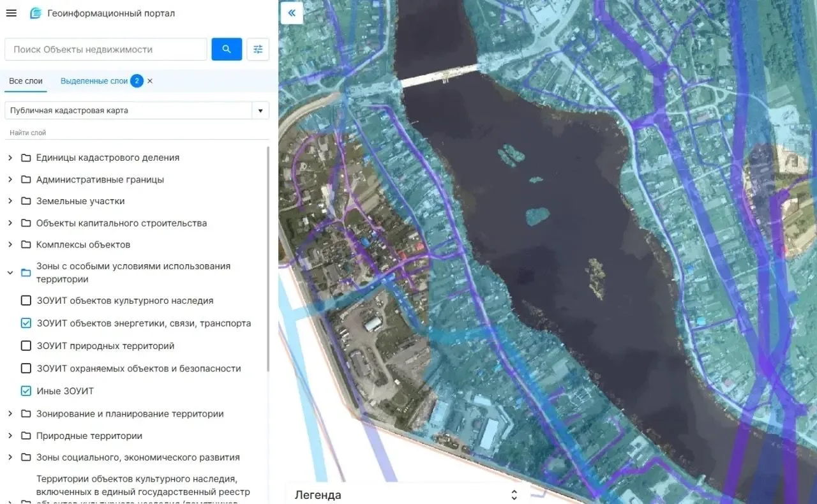Uncheck ЗОУИТ объектов энергетики, связи, транспорта
Screen dimensions: 817x504
click(x=26, y=323)
